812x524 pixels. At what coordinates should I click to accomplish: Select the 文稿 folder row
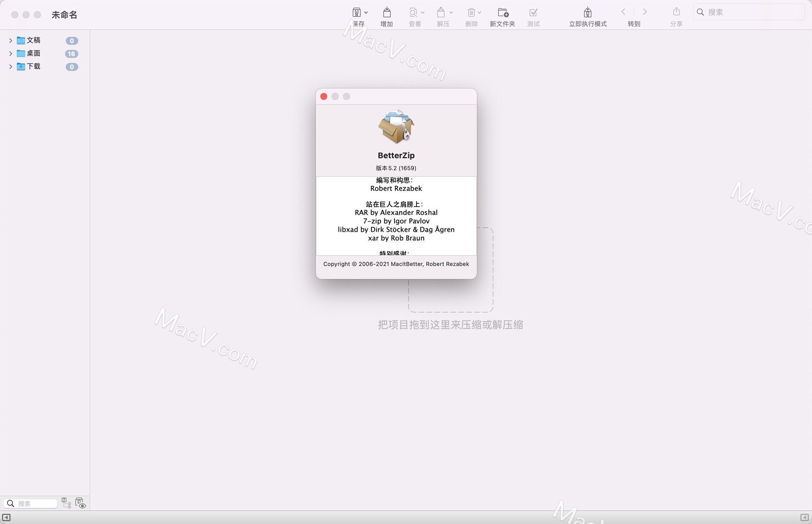pos(44,41)
